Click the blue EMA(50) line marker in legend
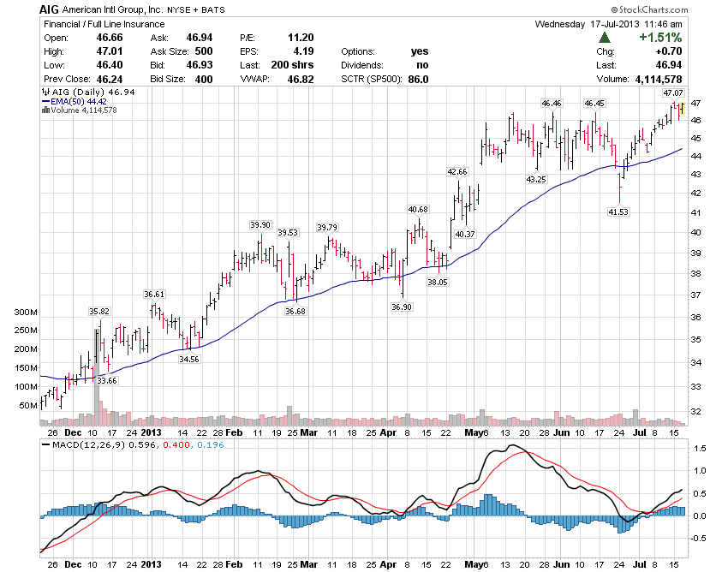This screenshot has width=728, height=572. click(x=45, y=101)
